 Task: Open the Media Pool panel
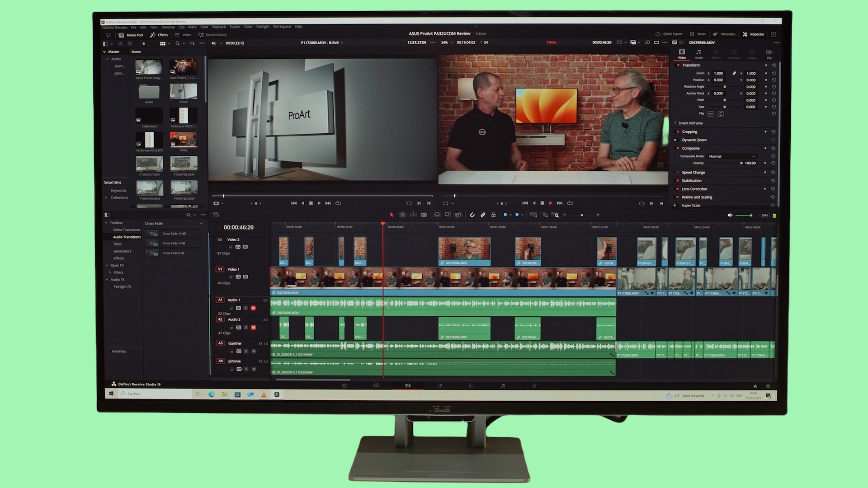pyautogui.click(x=131, y=35)
